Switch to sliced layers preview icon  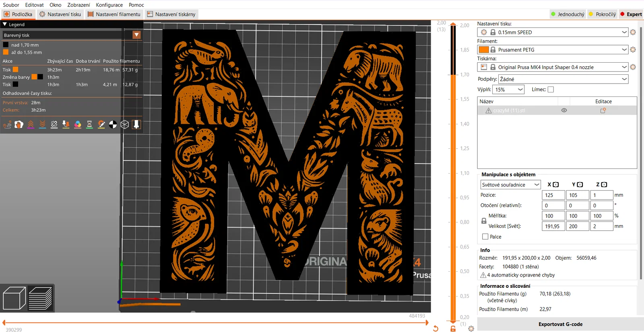pyautogui.click(x=40, y=298)
